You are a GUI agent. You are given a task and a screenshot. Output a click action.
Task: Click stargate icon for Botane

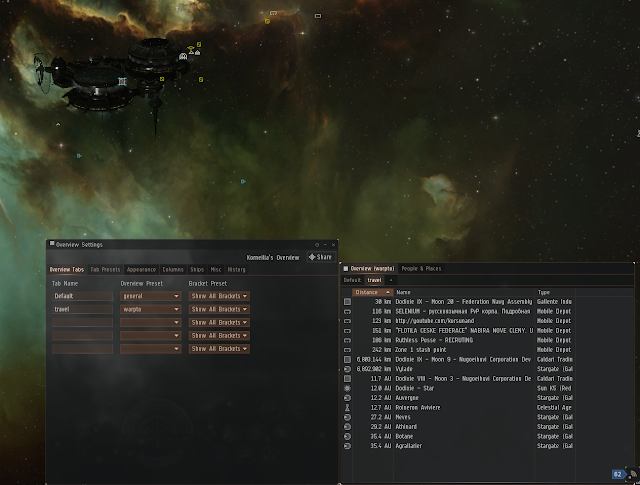coord(347,436)
